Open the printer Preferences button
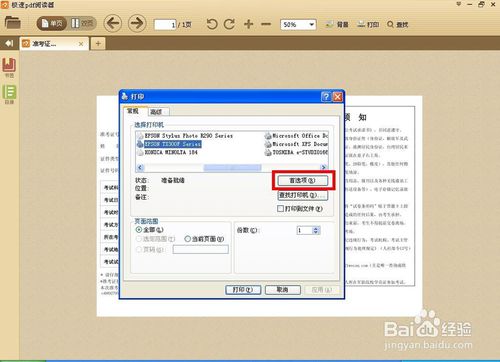This screenshot has height=362, width=500. (x=303, y=180)
